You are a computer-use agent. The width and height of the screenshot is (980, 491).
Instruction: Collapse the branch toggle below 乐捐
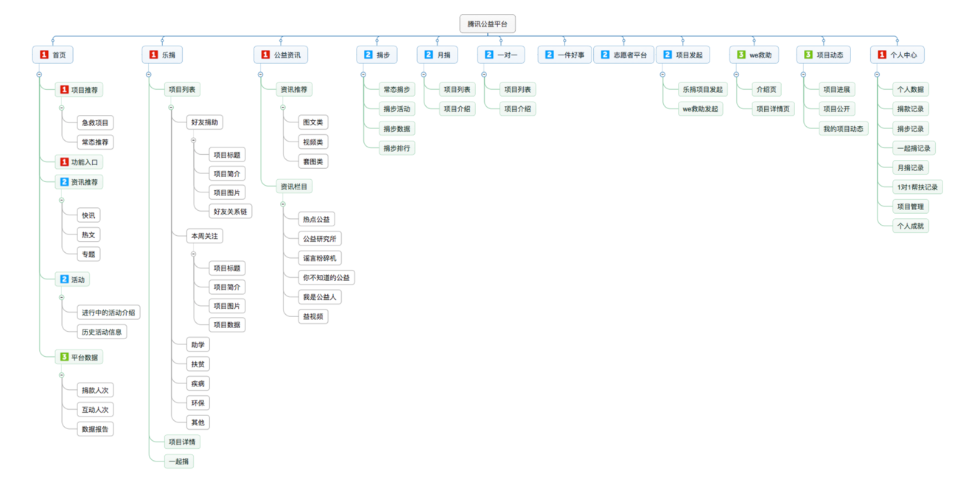[x=149, y=74]
